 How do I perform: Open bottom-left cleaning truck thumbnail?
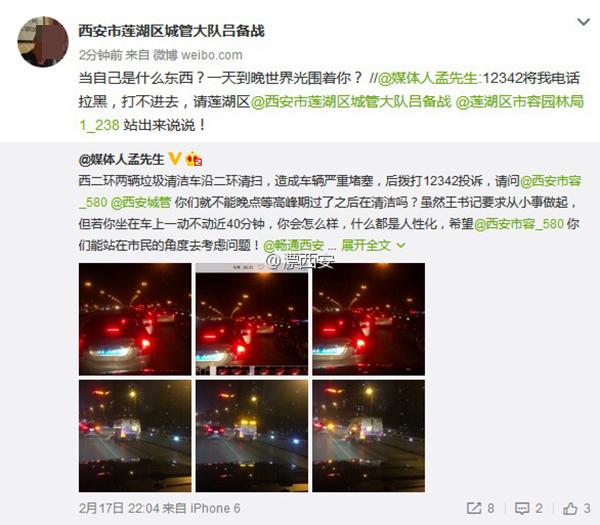[x=135, y=436]
